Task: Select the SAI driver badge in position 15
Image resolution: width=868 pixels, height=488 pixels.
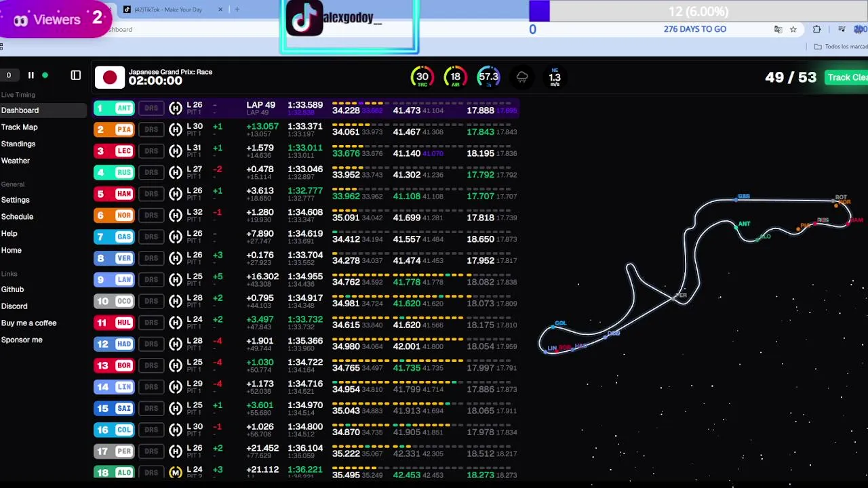Action: [115, 409]
